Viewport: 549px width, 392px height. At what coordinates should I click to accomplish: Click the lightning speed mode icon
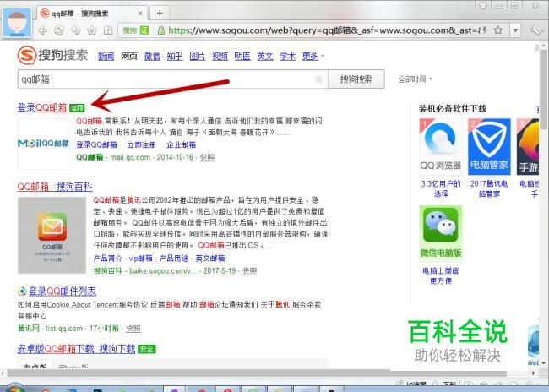pyautogui.click(x=484, y=30)
